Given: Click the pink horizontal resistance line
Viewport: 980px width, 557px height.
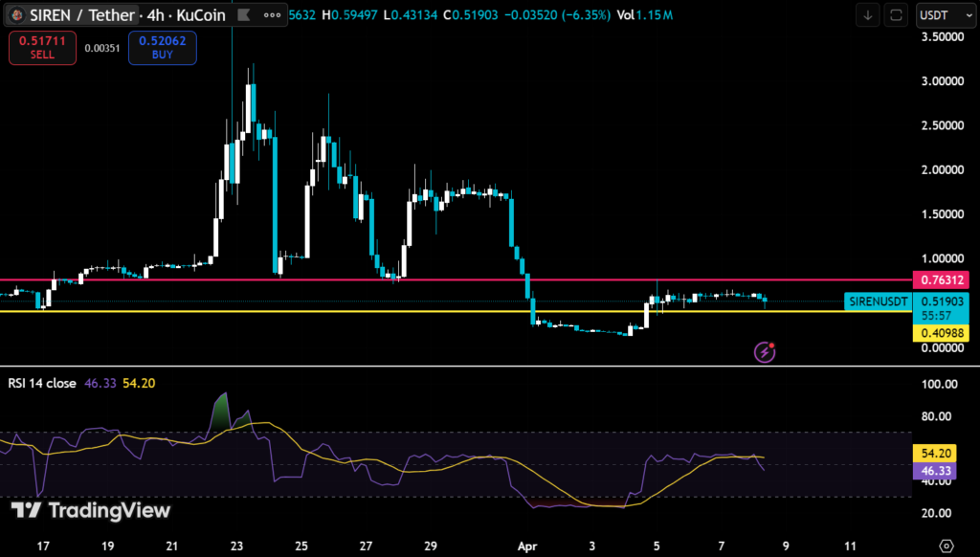Looking at the screenshot, I should 287,280.
